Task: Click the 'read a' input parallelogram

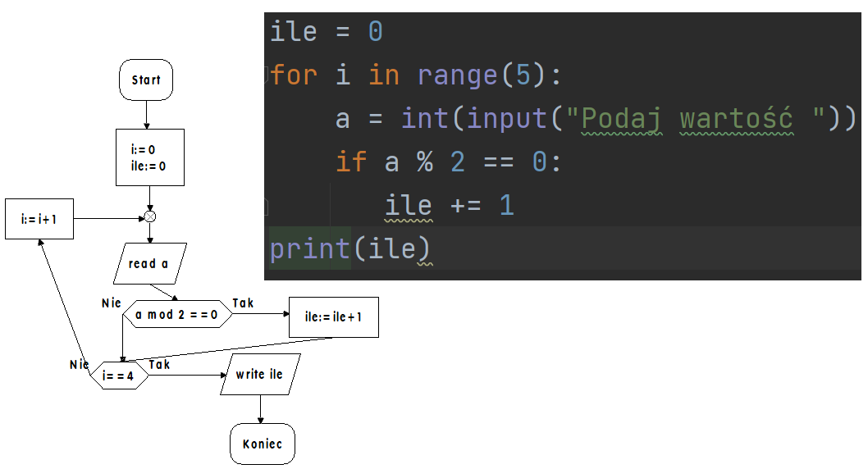Action: (x=149, y=263)
